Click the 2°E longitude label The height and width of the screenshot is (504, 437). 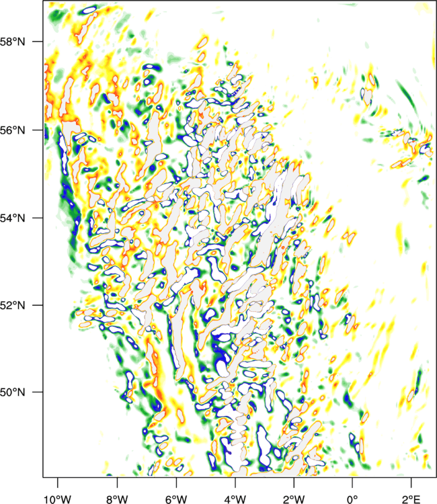point(411,499)
